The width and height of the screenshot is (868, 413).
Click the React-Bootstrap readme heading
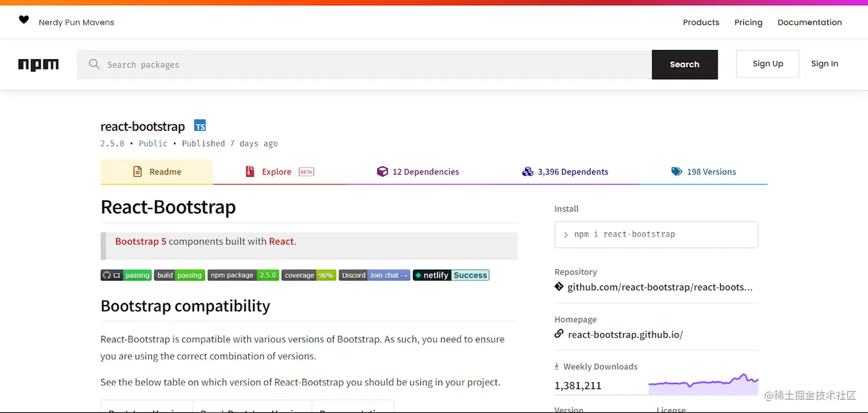tap(168, 207)
